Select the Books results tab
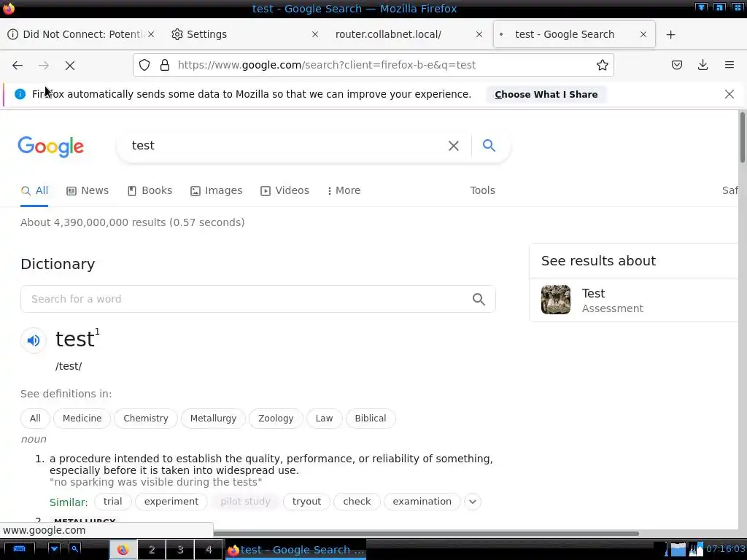Image resolution: width=747 pixels, height=560 pixels. coord(150,190)
